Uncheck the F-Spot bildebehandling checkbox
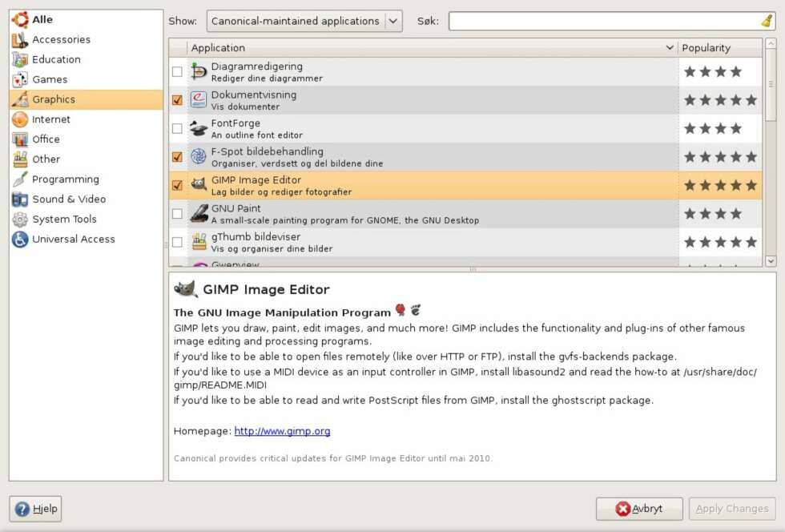The image size is (785, 532). [177, 157]
